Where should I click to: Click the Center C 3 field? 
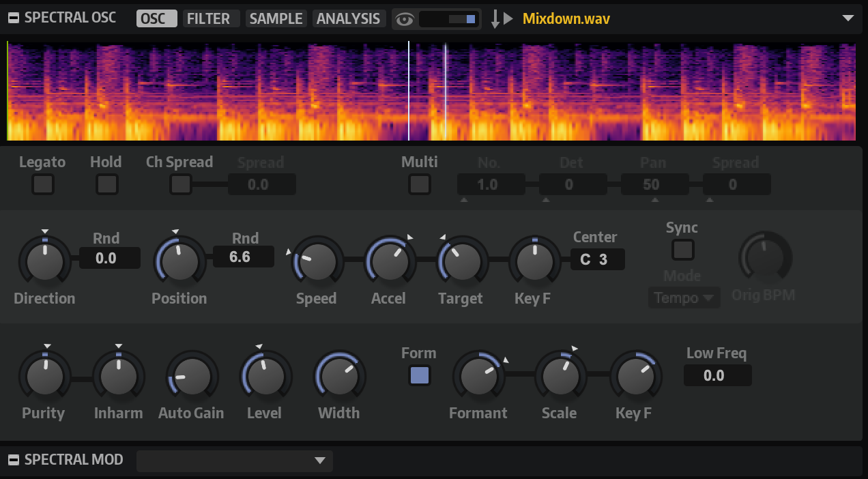coord(598,259)
